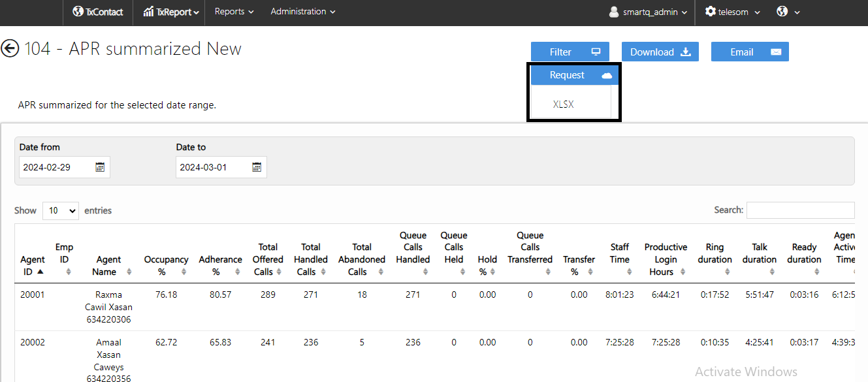This screenshot has width=868, height=382.
Task: Click the report title text
Action: 133,49
